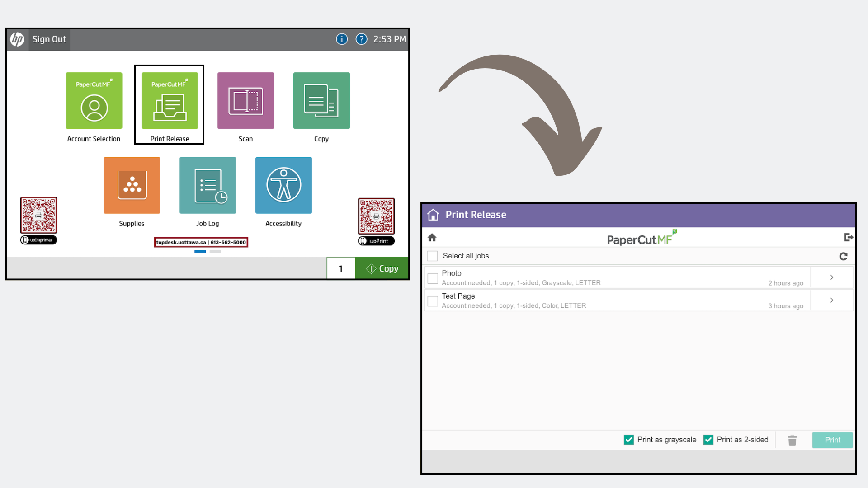This screenshot has width=868, height=488.
Task: Open the Account Selection PaperCut app
Action: (94, 101)
